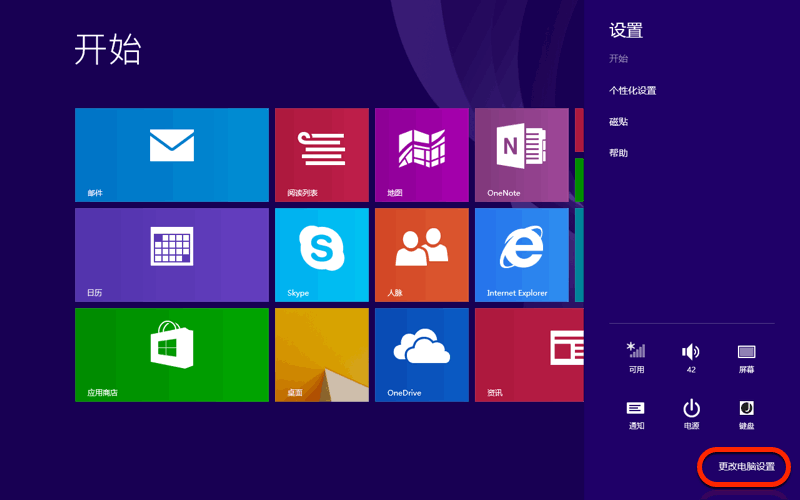Select 磁贴 in the settings panel
This screenshot has width=800, height=500.
point(619,122)
